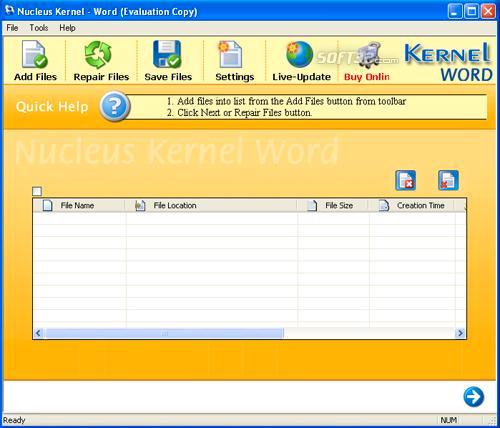Start repair with Repair Files icon
Image resolution: width=500 pixels, height=428 pixels.
[x=98, y=55]
